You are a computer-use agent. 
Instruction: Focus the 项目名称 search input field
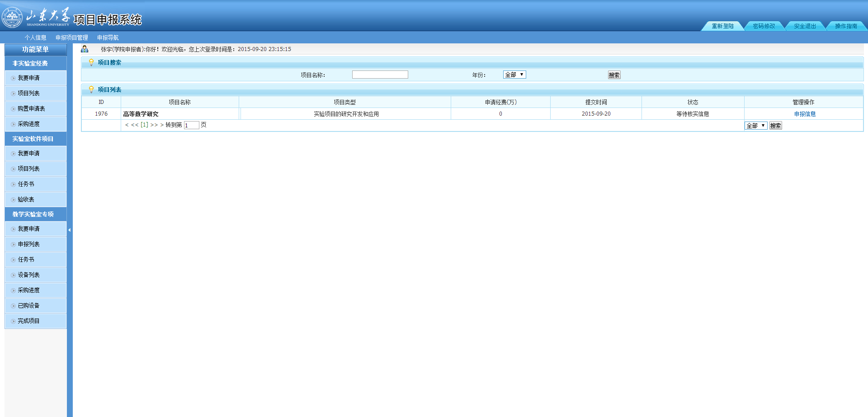click(x=380, y=75)
